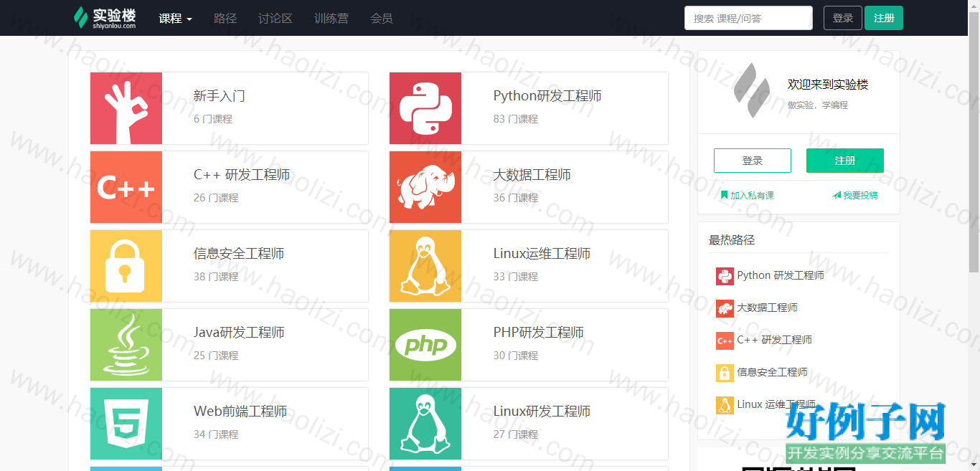This screenshot has width=980, height=471.
Task: Click the 欢迎来到实验楼 heading
Action: click(828, 85)
